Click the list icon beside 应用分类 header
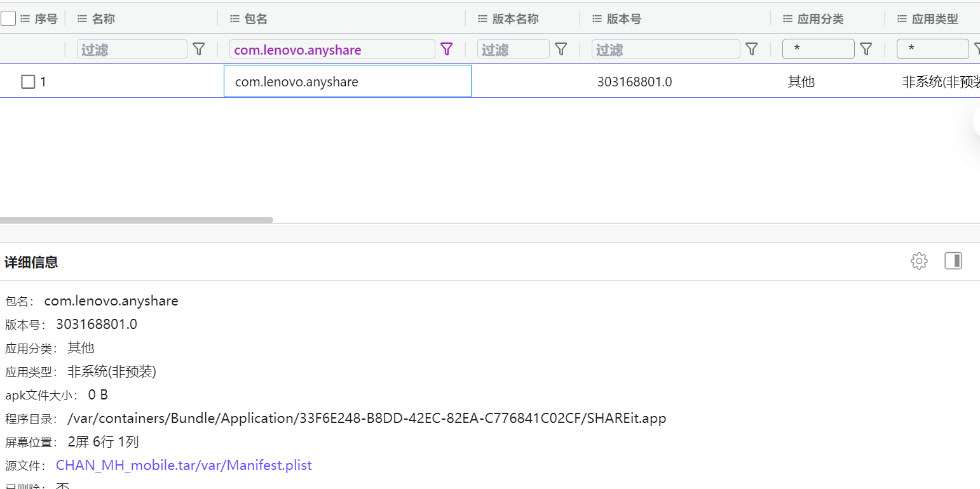 [787, 19]
